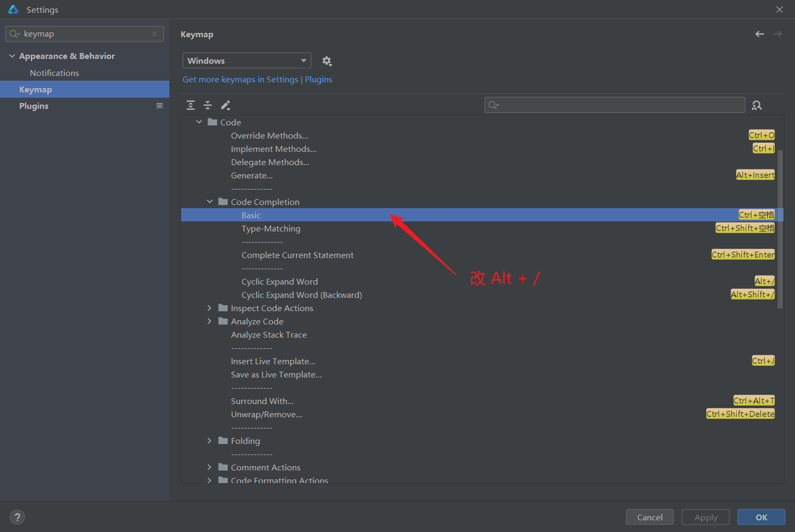
Task: Click the keymap actions search field
Action: [615, 105]
